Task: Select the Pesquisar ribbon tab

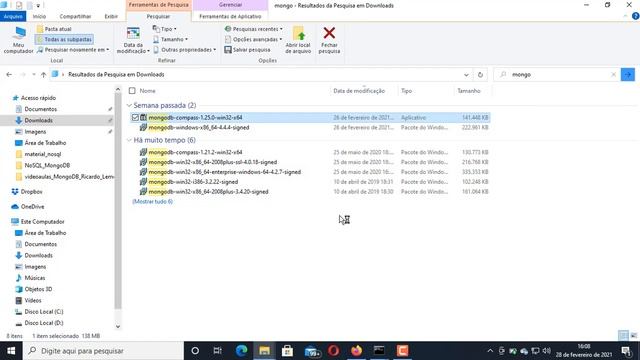Action: click(158, 16)
